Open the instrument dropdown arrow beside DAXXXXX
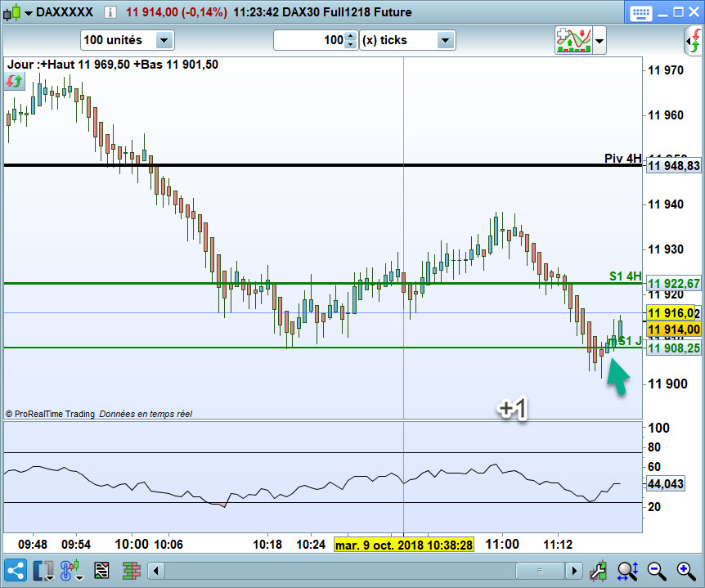The width and height of the screenshot is (705, 588). [29, 13]
